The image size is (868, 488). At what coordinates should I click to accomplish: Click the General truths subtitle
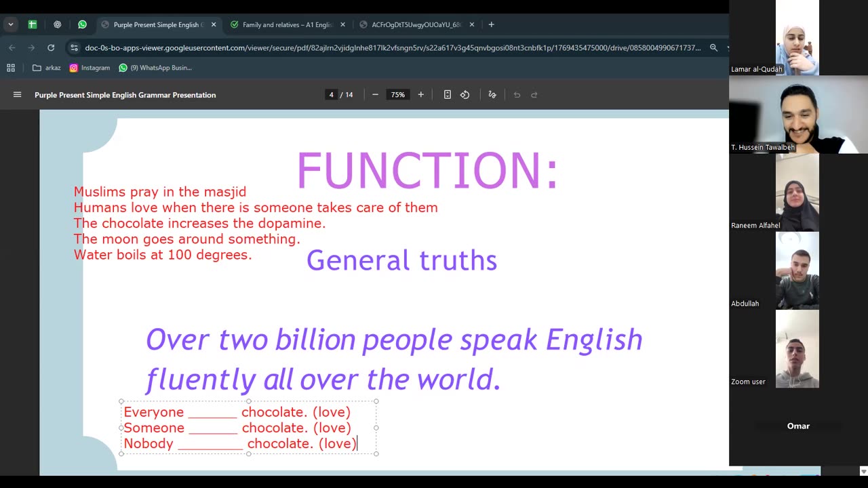pos(401,260)
